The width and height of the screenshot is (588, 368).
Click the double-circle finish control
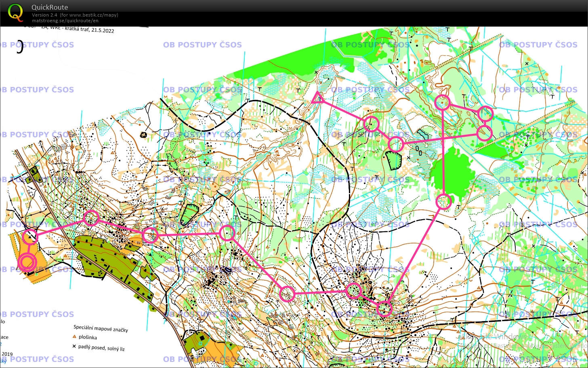[x=27, y=262]
